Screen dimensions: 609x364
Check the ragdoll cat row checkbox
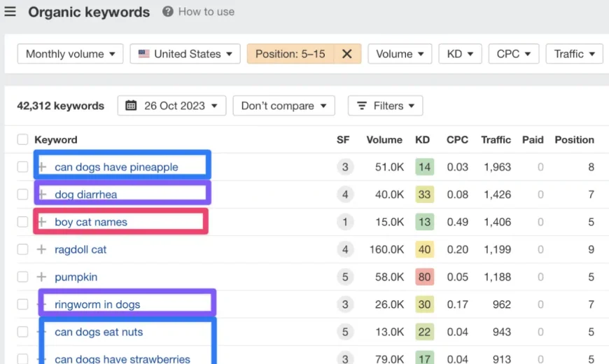coord(22,249)
